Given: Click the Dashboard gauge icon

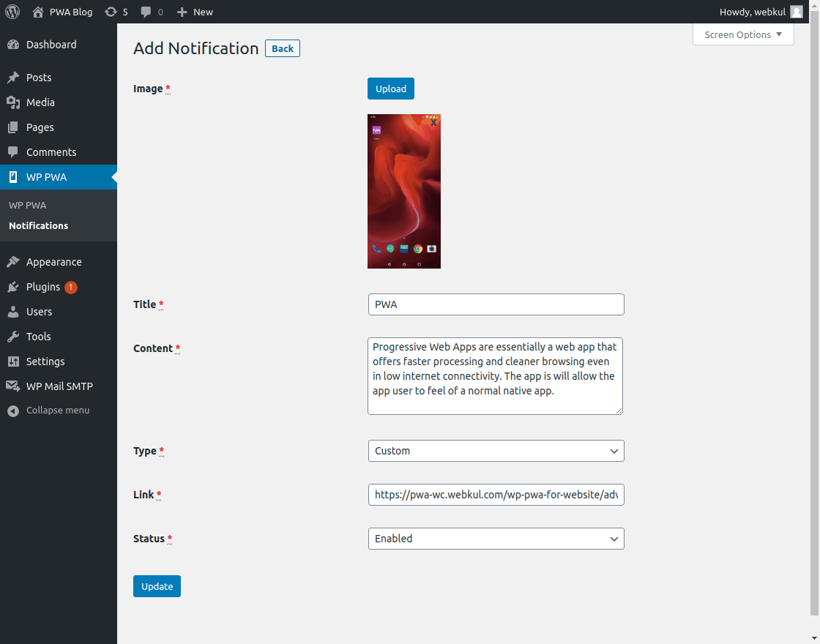Looking at the screenshot, I should 13,45.
